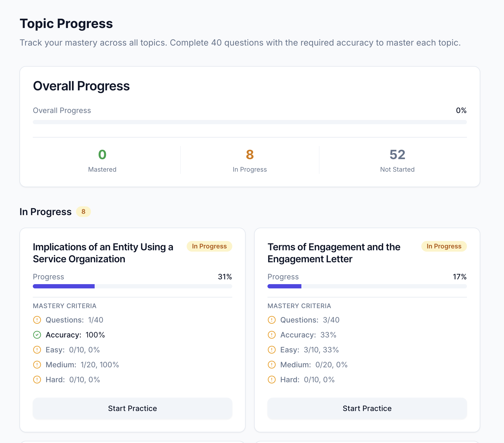
Task: Start practice for Terms of Engagement topic
Action: 367,408
